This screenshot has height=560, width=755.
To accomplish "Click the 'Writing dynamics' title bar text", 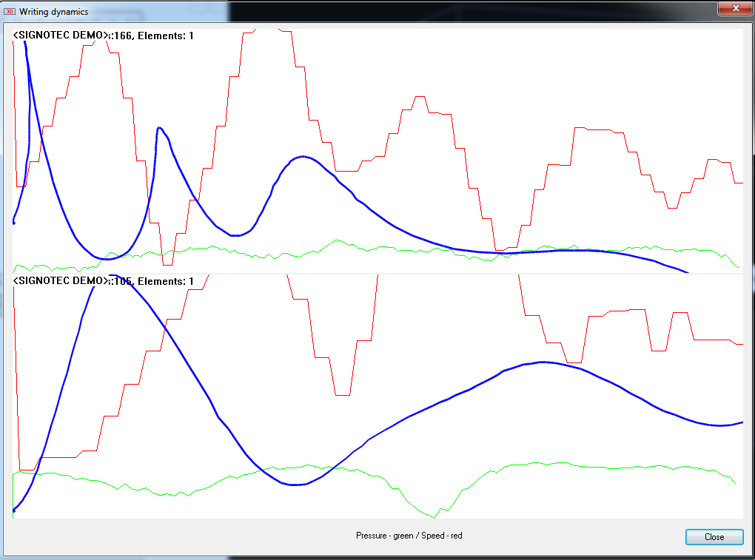I will click(x=53, y=12).
